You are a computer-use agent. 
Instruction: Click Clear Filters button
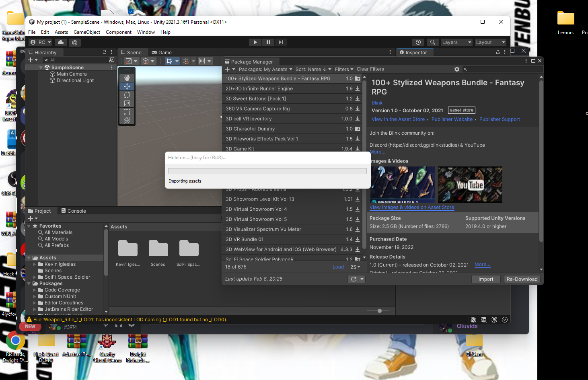click(x=370, y=69)
